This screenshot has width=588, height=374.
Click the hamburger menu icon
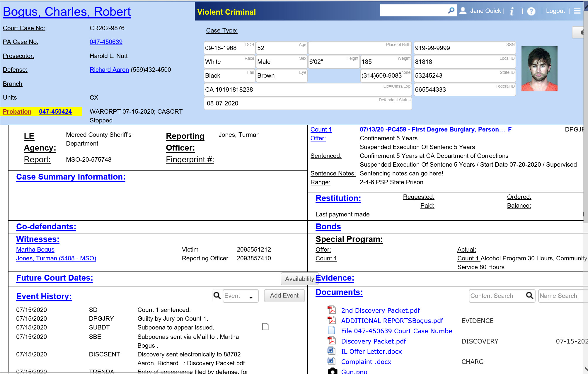[577, 11]
